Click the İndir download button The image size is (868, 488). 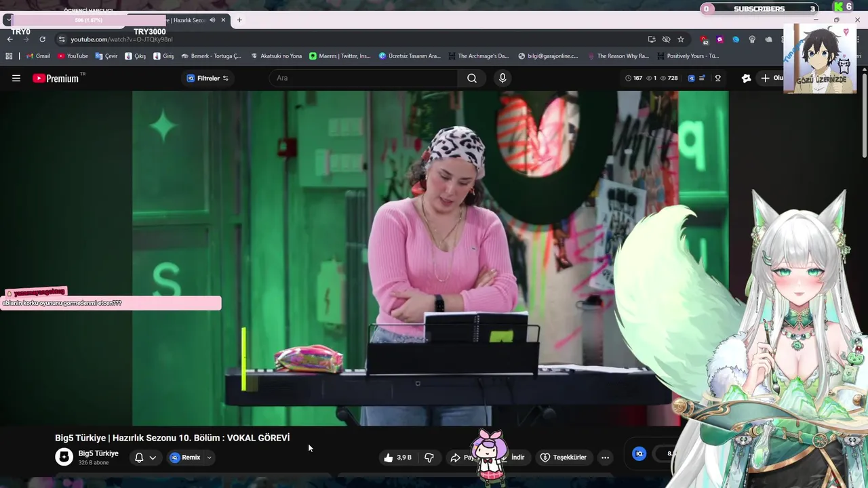tap(517, 457)
